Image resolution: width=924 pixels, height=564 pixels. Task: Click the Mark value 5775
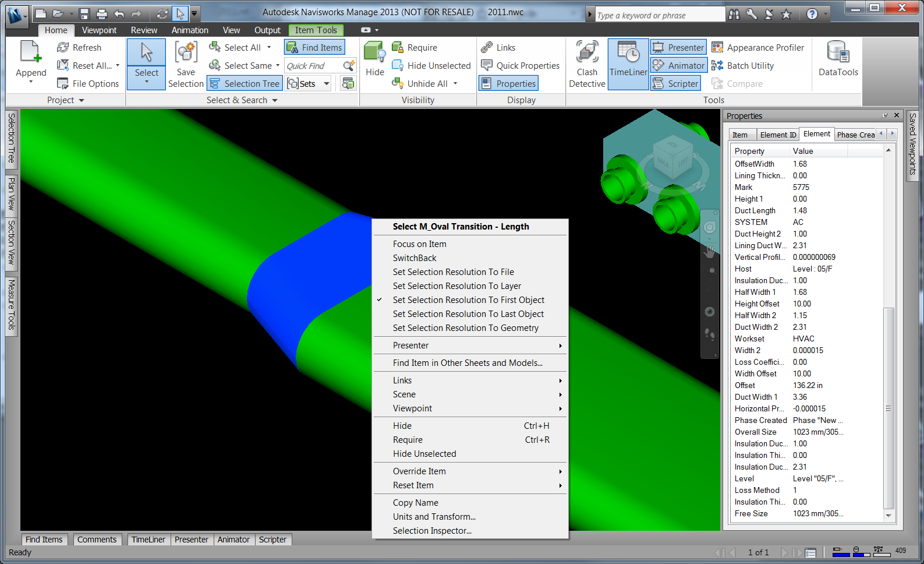point(801,187)
